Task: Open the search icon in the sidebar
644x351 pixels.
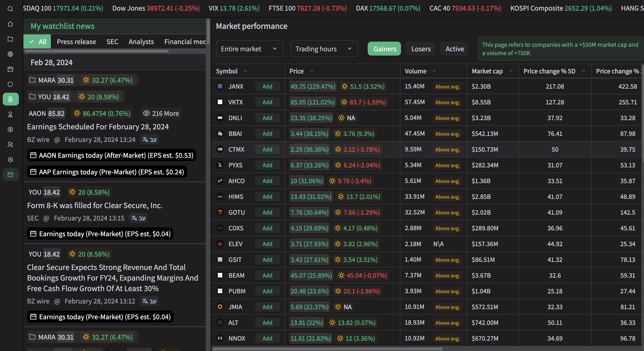Action: [x=10, y=9]
